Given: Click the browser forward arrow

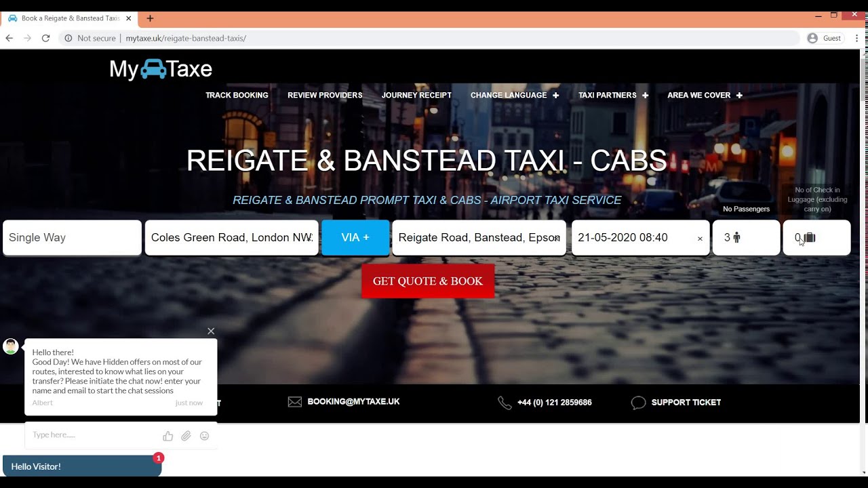Looking at the screenshot, I should [27, 38].
